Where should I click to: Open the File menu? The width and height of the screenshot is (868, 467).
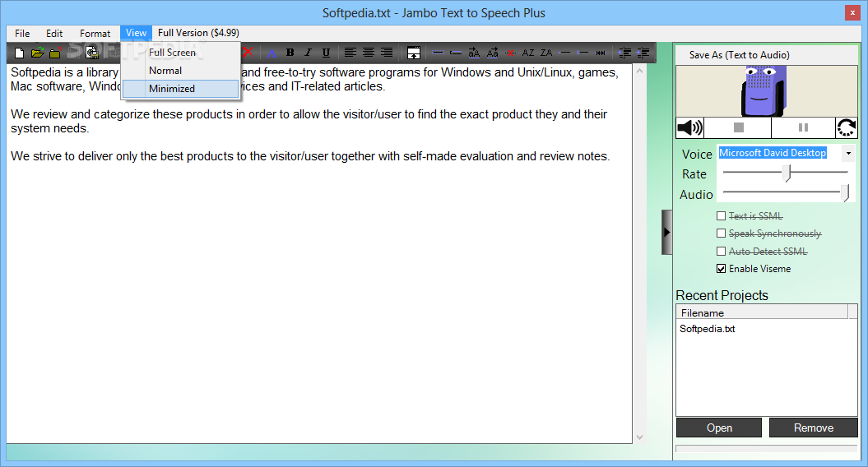point(22,33)
